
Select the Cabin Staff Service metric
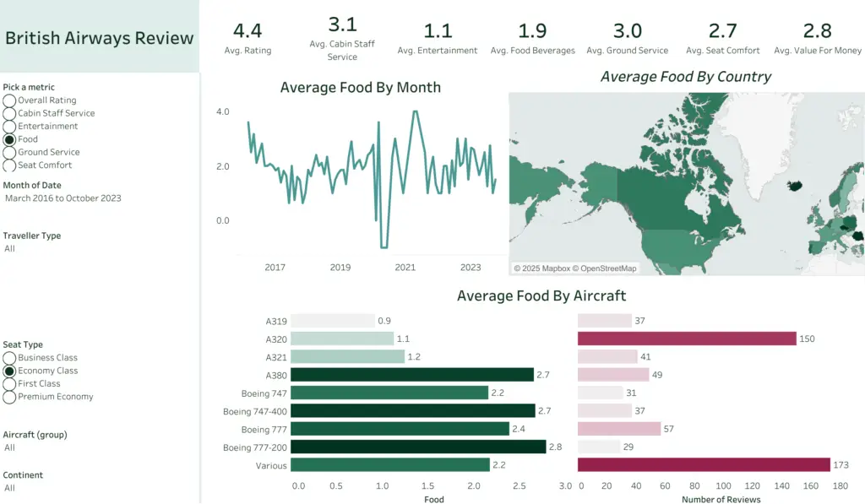coord(9,113)
